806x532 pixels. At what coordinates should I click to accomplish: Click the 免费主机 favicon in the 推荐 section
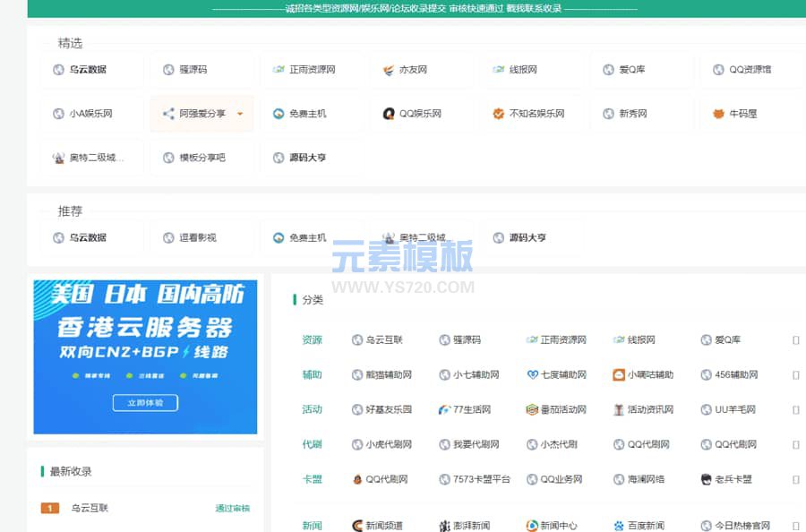point(279,237)
